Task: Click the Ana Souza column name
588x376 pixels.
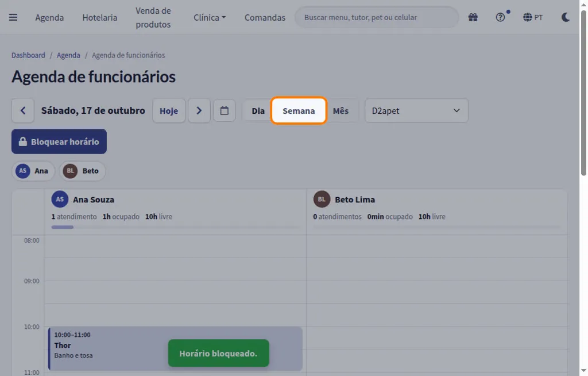Action: tap(94, 199)
